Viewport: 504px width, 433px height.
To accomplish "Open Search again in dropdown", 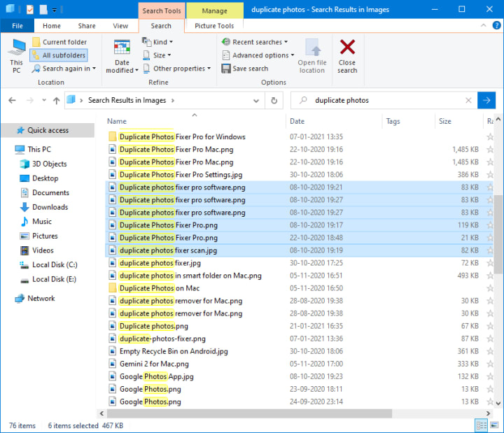I will pyautogui.click(x=64, y=69).
